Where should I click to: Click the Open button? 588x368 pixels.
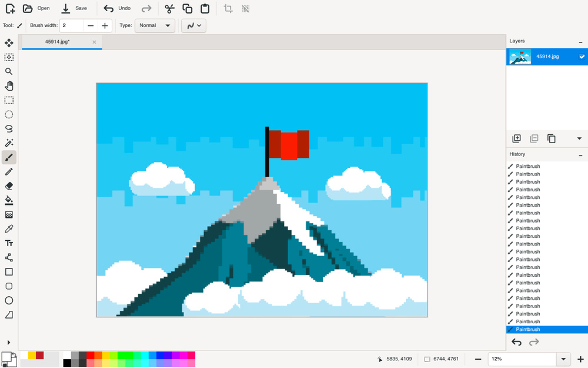pos(36,8)
